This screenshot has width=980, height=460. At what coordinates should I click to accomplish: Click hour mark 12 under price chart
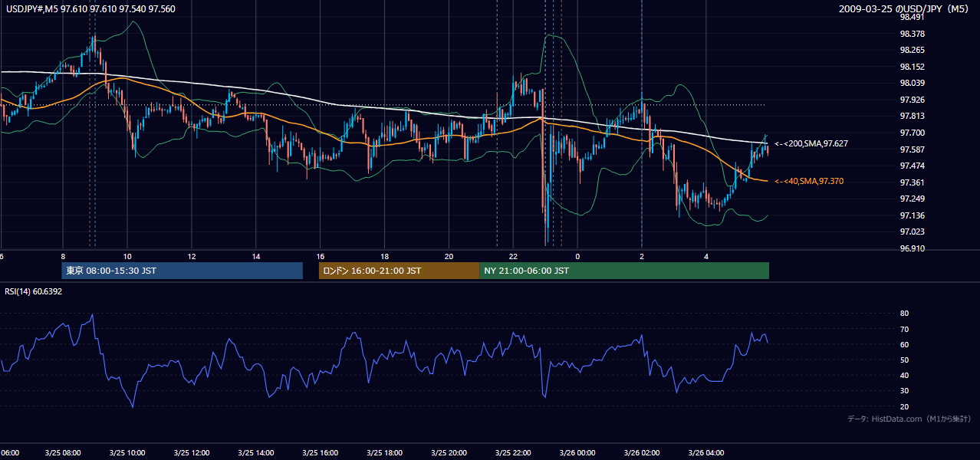click(192, 256)
